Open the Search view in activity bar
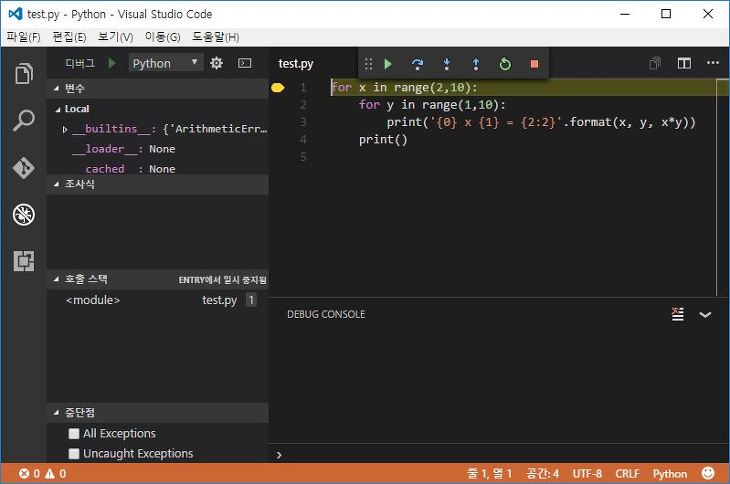730x484 pixels. [24, 121]
